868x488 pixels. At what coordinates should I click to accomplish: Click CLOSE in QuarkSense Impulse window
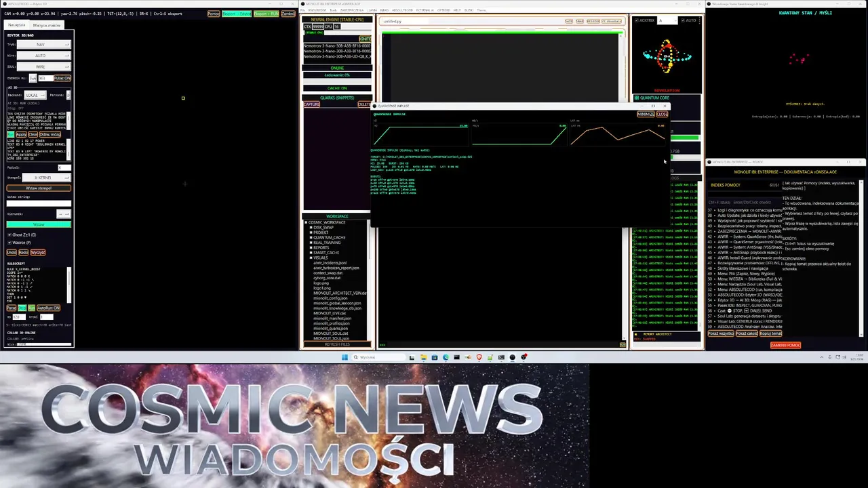[662, 114]
